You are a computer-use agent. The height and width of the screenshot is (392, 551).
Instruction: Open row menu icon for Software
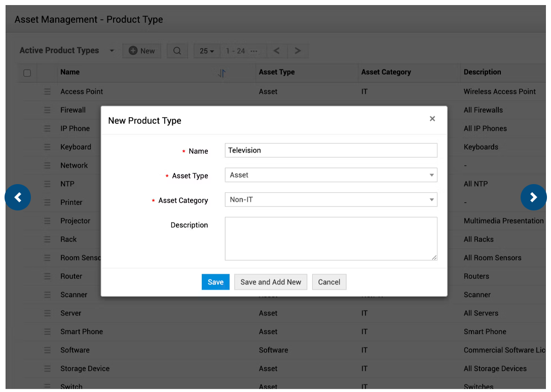47,350
